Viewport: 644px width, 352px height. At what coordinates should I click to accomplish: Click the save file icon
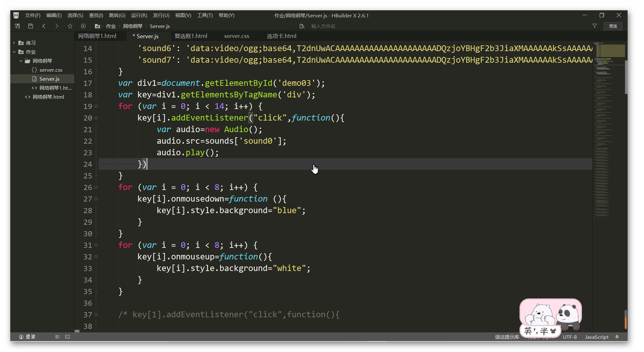31,26
